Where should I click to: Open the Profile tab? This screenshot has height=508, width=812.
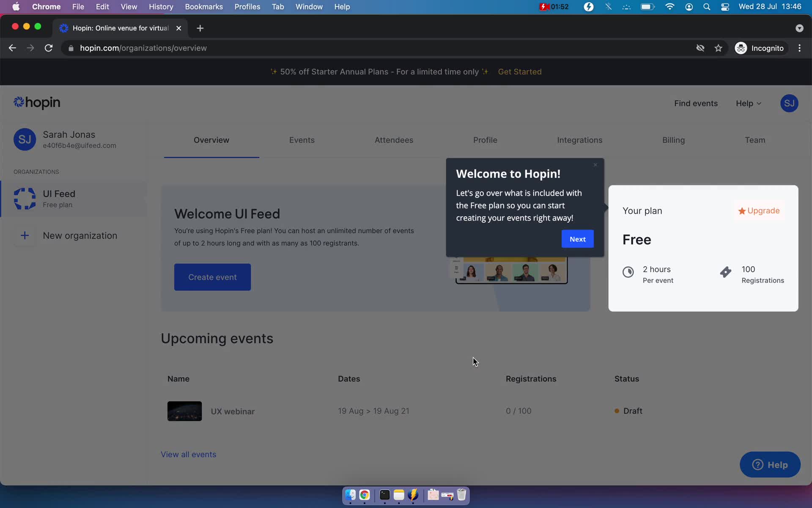coord(485,140)
